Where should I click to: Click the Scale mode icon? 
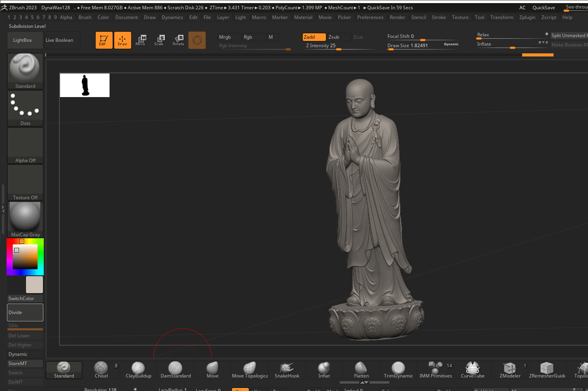click(x=159, y=40)
